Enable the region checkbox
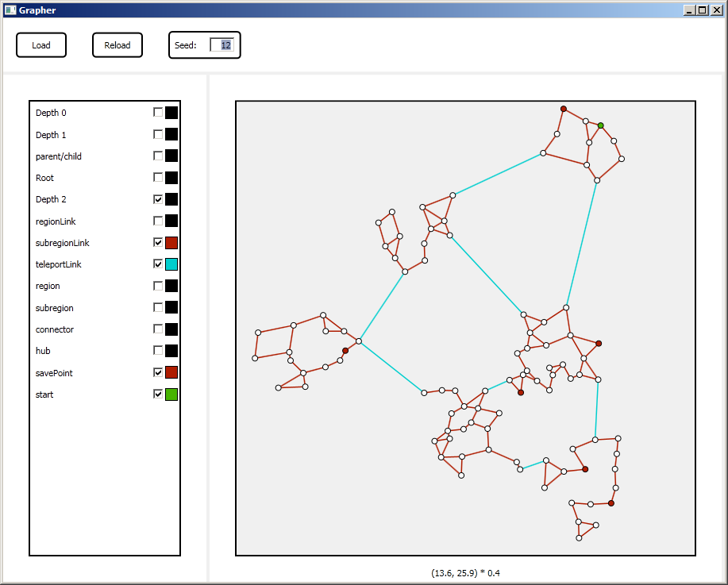728x585 pixels. 158,286
